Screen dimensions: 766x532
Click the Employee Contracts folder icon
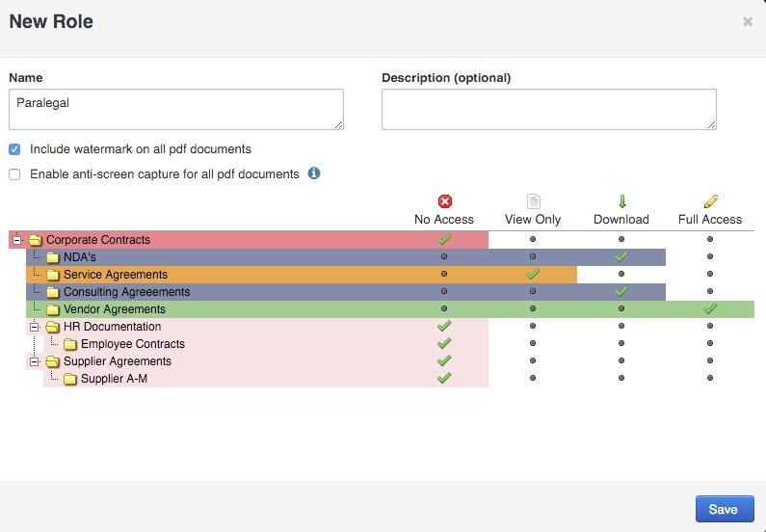point(70,344)
